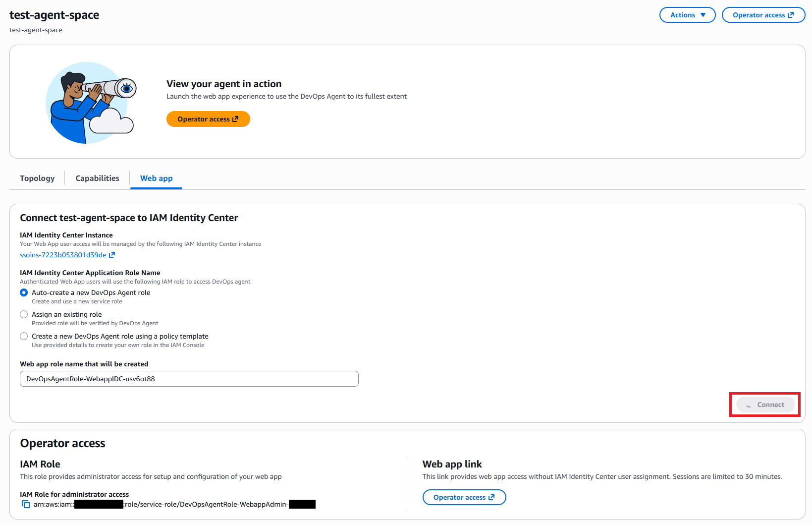Open the ssoins-7223b053801d39de Identity Center instance link
The height and width of the screenshot is (524, 812).
pyautogui.click(x=62, y=255)
